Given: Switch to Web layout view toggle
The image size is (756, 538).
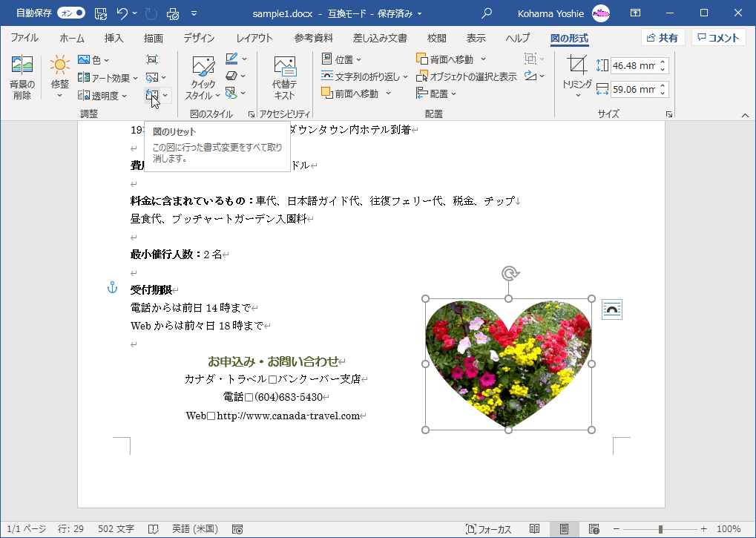Looking at the screenshot, I should (594, 529).
